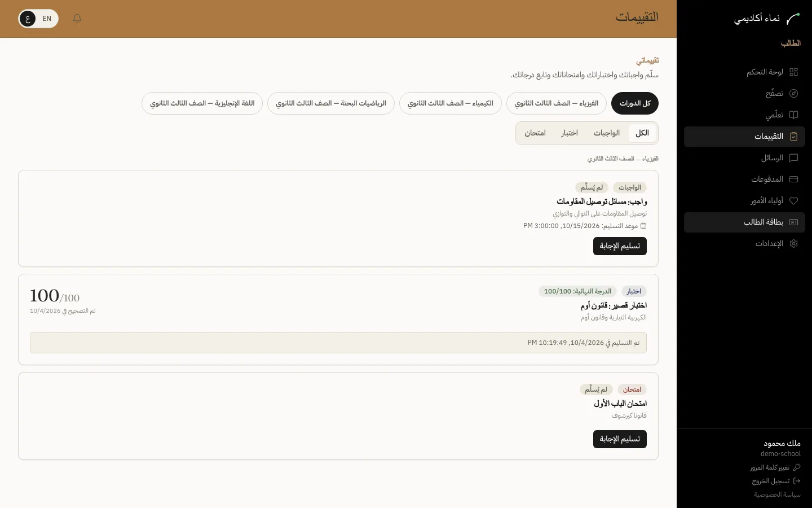Click the payments card icon in sidebar

coord(793,179)
